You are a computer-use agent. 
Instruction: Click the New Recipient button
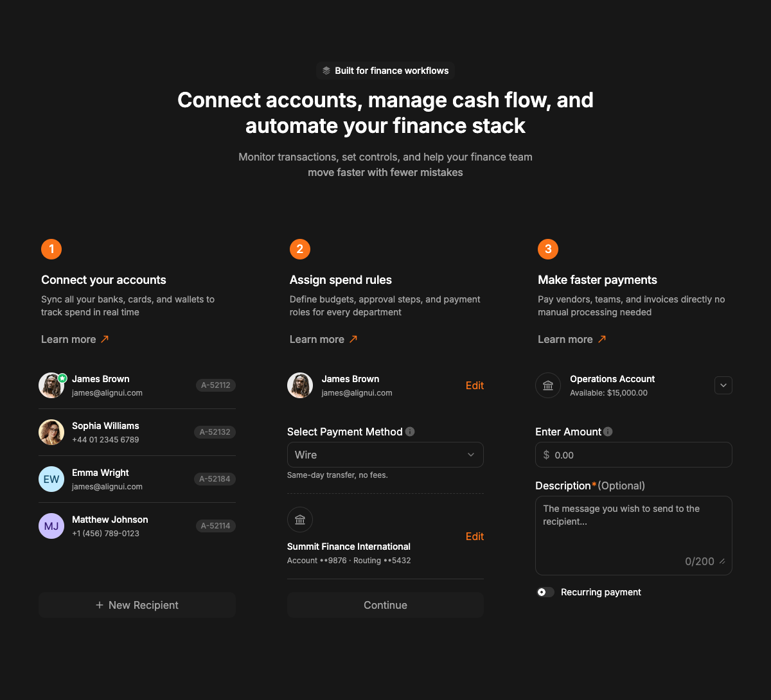pyautogui.click(x=137, y=605)
